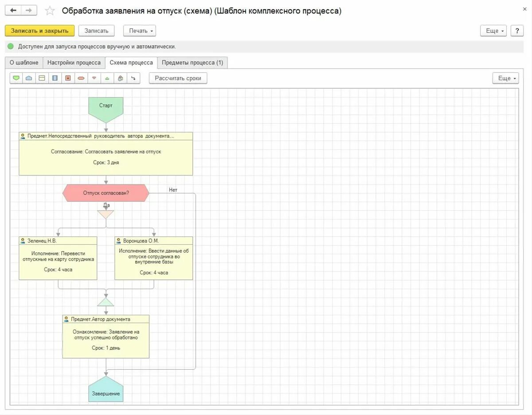
Task: Click Записать и закрыть button
Action: [40, 31]
